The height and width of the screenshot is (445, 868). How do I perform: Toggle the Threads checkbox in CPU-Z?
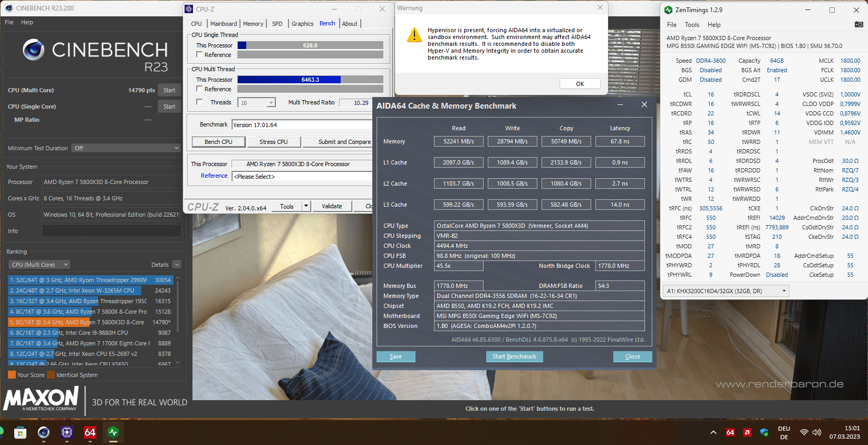pos(199,102)
